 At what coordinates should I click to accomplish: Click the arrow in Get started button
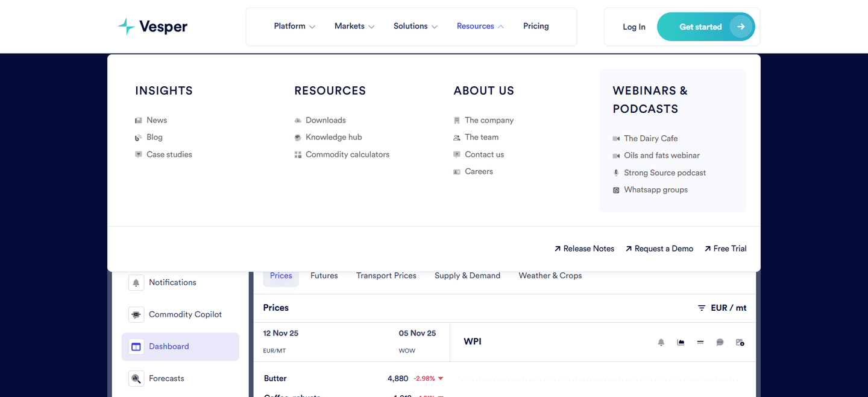point(741,27)
